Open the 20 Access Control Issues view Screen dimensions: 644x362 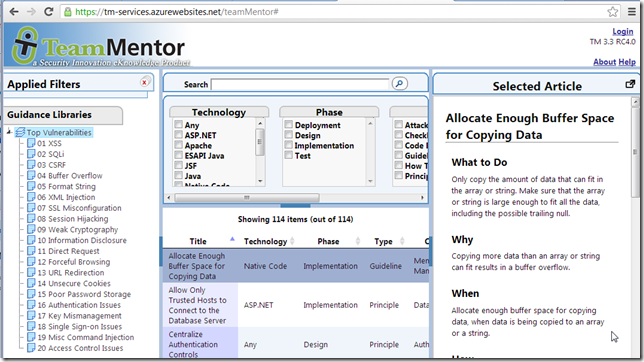(x=80, y=348)
